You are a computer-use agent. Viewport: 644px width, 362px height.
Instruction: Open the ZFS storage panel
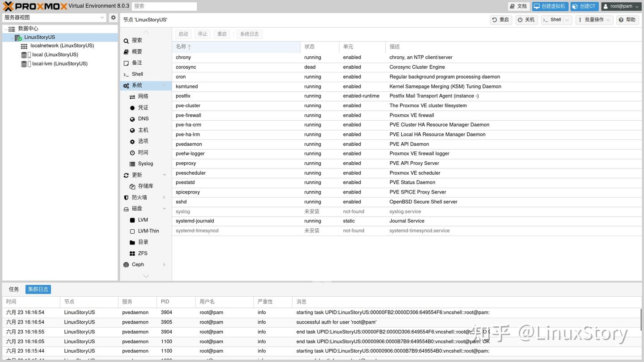(x=142, y=253)
